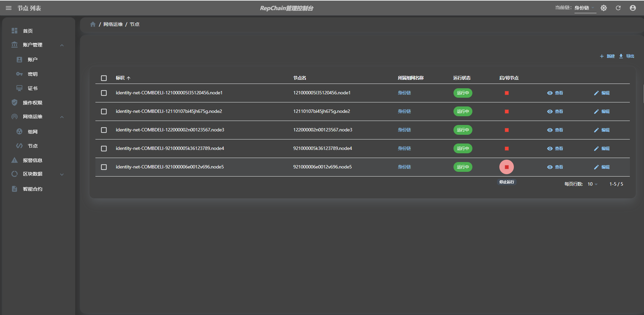Click the 区块数据 circular icon
The width and height of the screenshot is (644, 315).
pyautogui.click(x=14, y=174)
